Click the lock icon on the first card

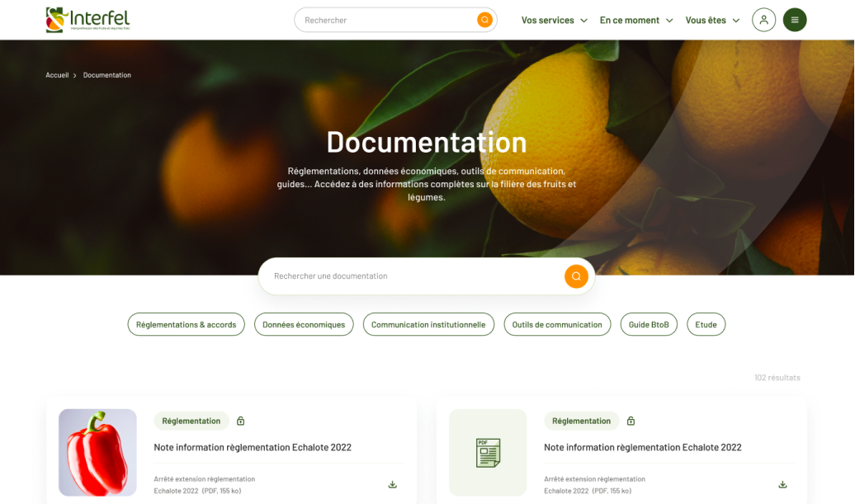[x=240, y=421]
